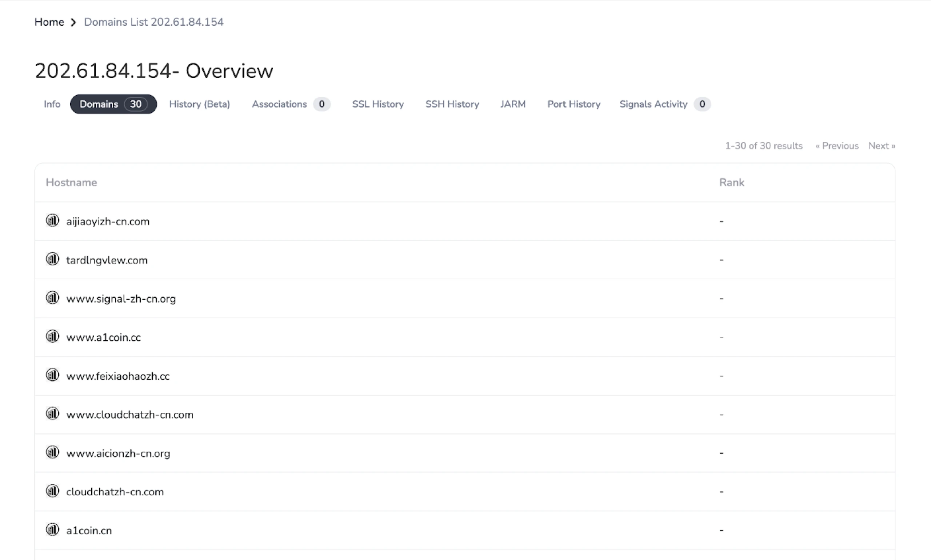Click the Next » pagination button

pyautogui.click(x=882, y=146)
